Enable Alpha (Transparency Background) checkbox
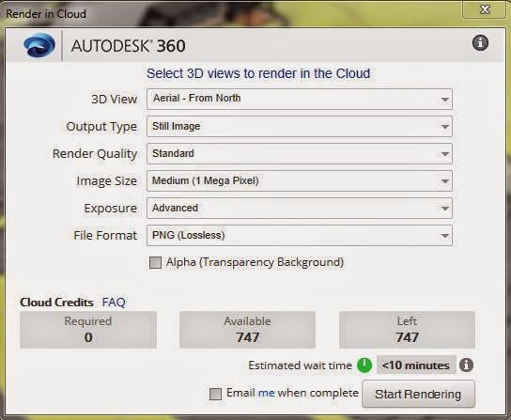 (155, 262)
